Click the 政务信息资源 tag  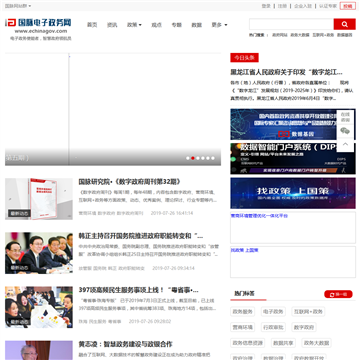pos(247,343)
